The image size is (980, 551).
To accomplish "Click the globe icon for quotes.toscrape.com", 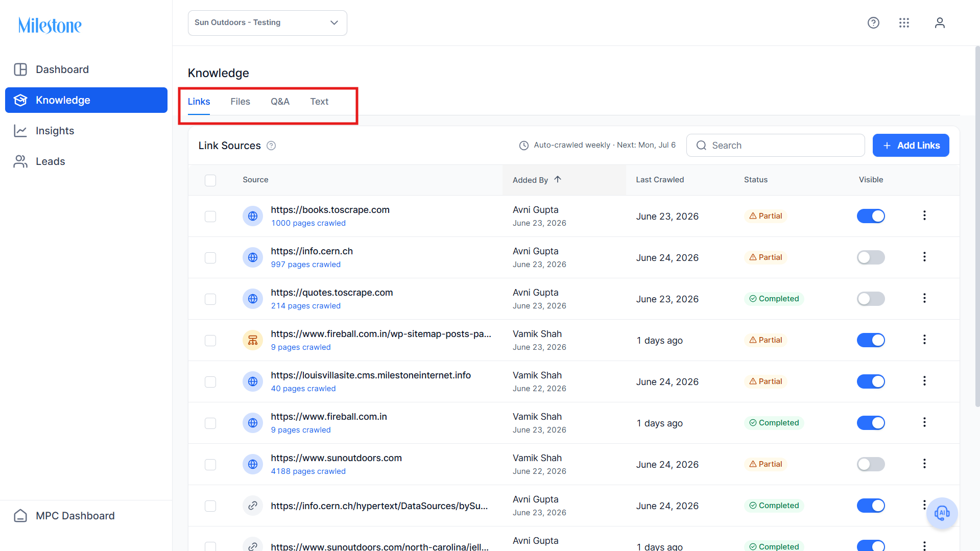I will point(253,299).
